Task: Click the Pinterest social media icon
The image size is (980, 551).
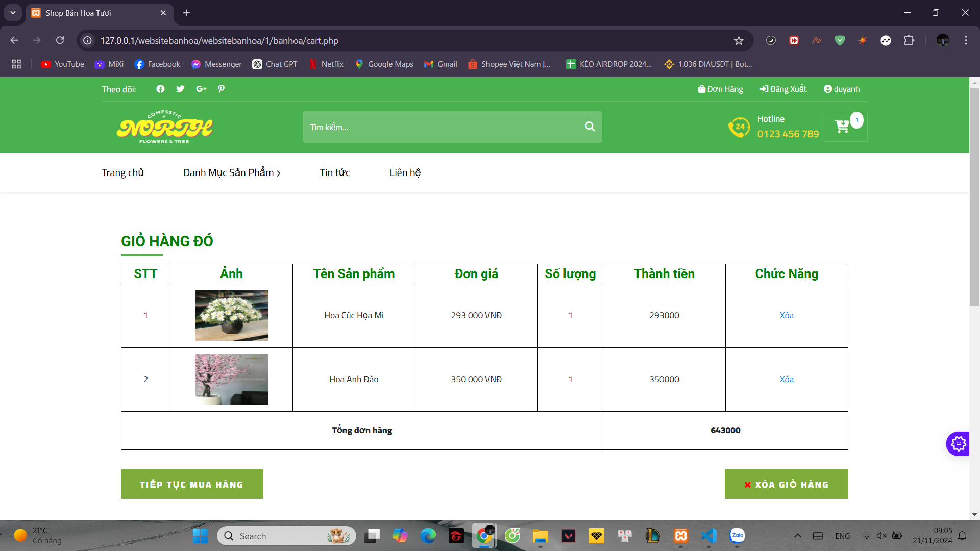Action: (x=221, y=89)
